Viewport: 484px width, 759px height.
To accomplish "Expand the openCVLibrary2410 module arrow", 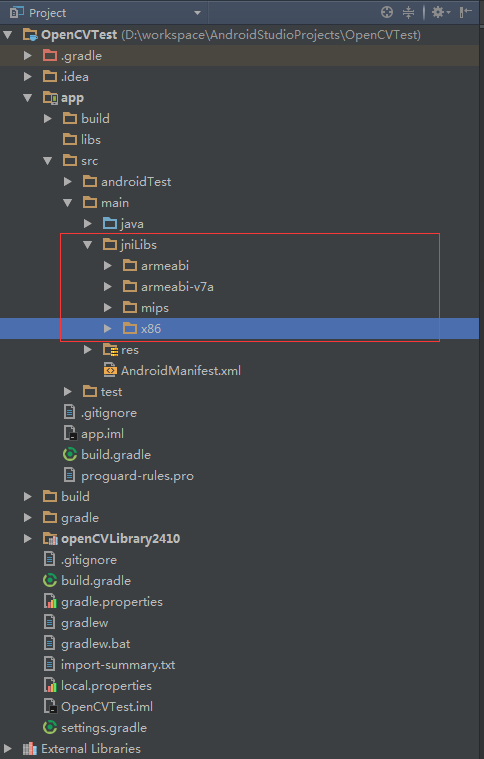I will 28,538.
